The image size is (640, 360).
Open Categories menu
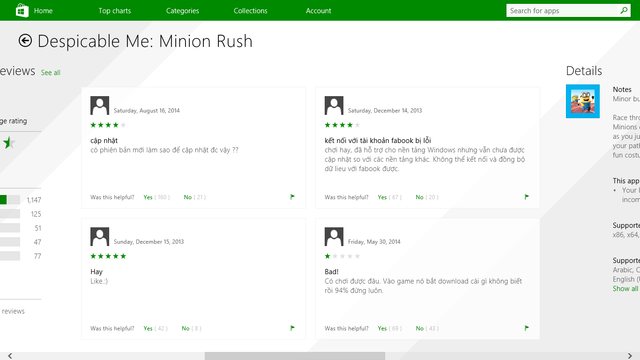click(x=182, y=11)
